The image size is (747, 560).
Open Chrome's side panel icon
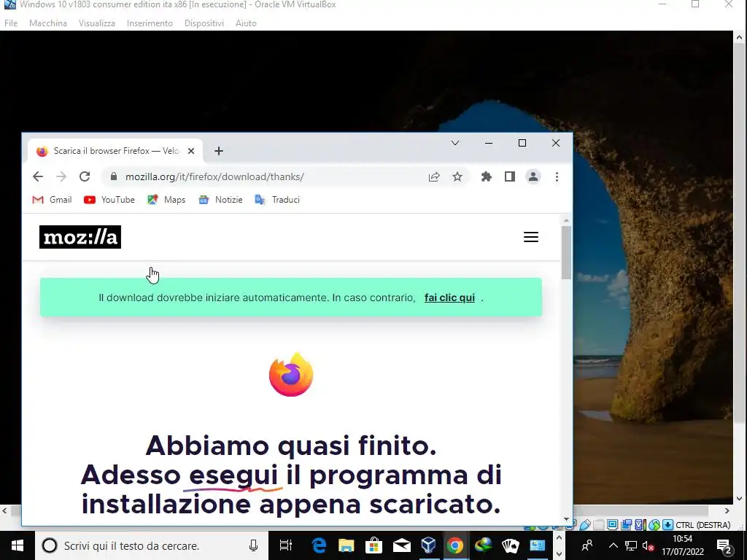coord(510,176)
